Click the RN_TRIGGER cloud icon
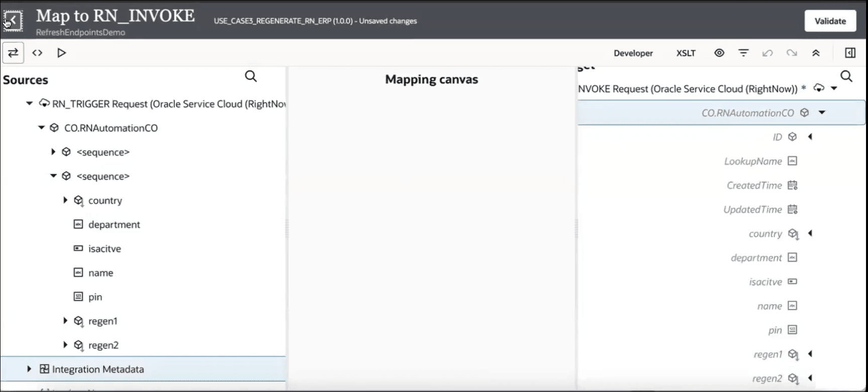Screen dimensions: 868x392 click(x=44, y=103)
